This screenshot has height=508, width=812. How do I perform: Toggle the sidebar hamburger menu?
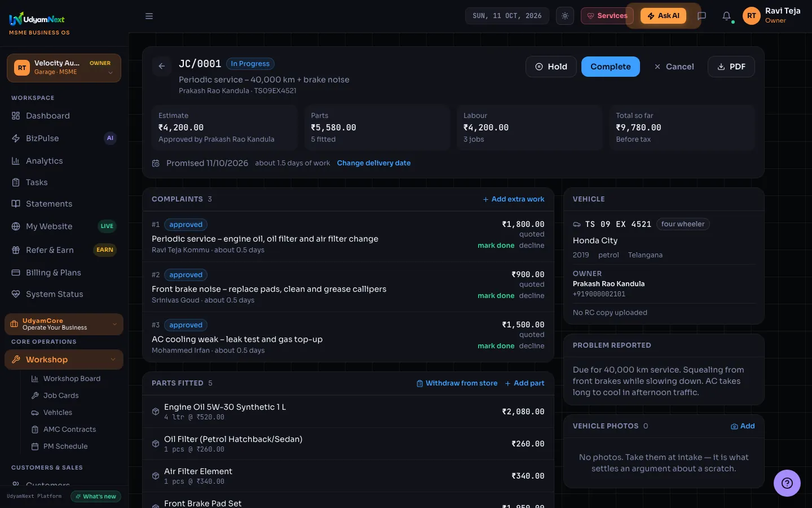pyautogui.click(x=149, y=16)
